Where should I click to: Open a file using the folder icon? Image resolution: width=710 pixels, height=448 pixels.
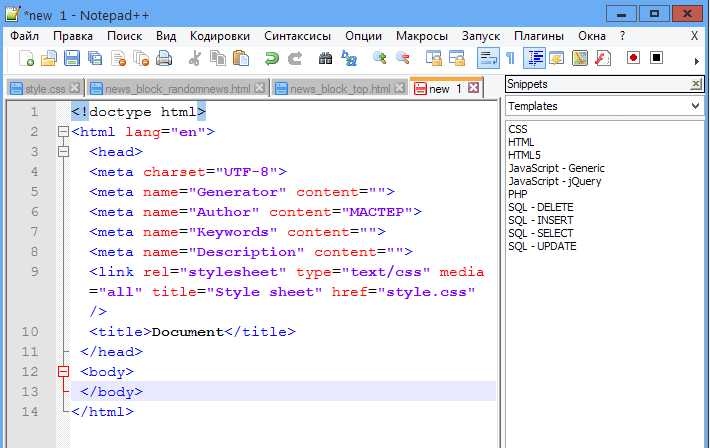pos(49,58)
